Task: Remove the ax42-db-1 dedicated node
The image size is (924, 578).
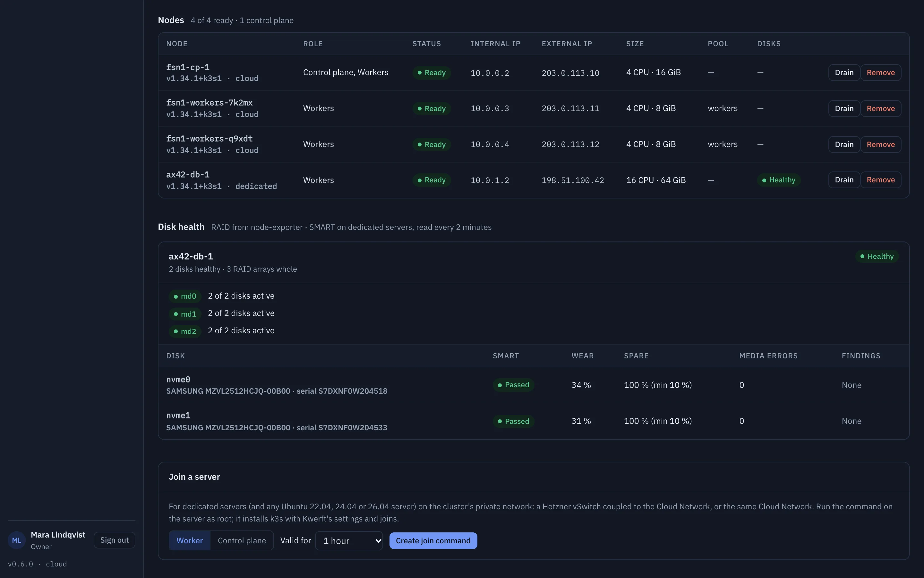Action: (880, 180)
